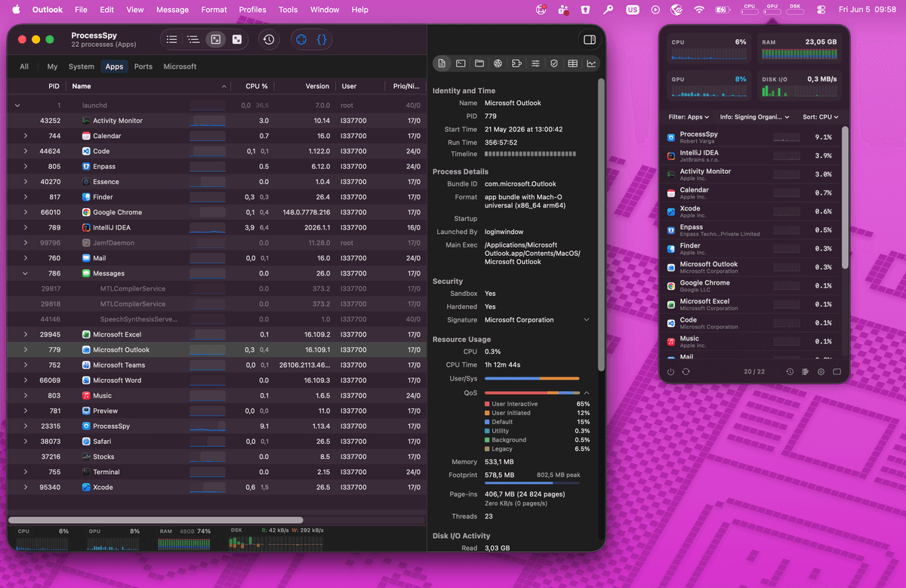Switch to flat list view in toolbar
906x588 pixels.
pos(172,39)
